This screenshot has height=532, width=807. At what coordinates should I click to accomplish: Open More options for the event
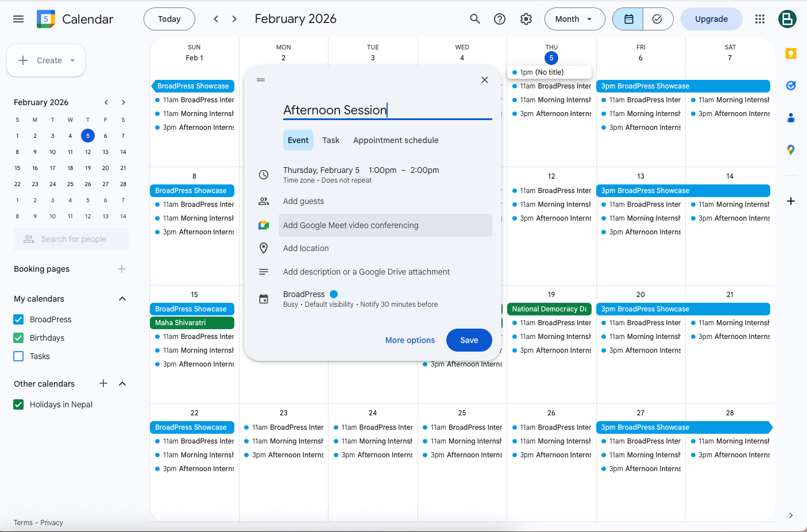coord(410,340)
